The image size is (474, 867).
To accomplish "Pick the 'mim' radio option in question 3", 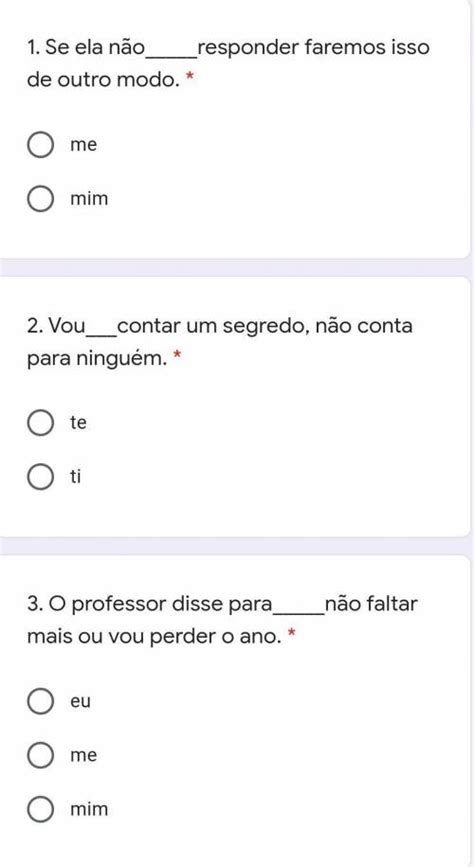I will coord(40,809).
